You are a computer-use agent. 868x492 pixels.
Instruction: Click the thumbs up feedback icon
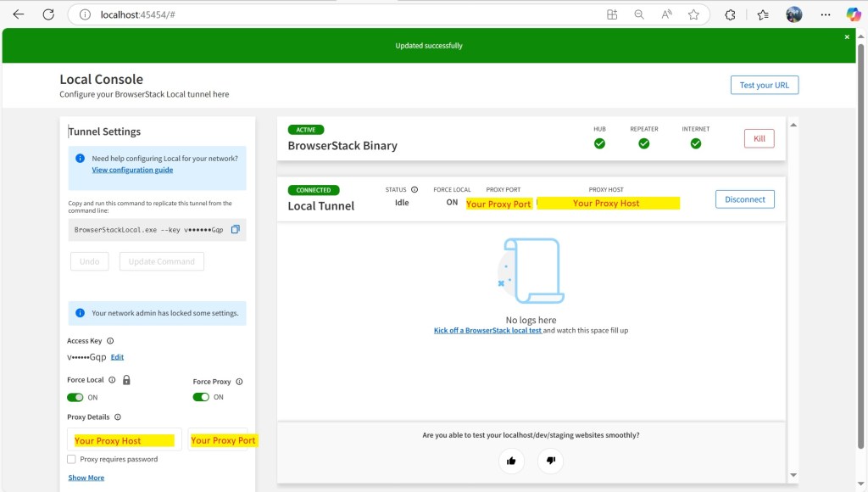click(511, 461)
